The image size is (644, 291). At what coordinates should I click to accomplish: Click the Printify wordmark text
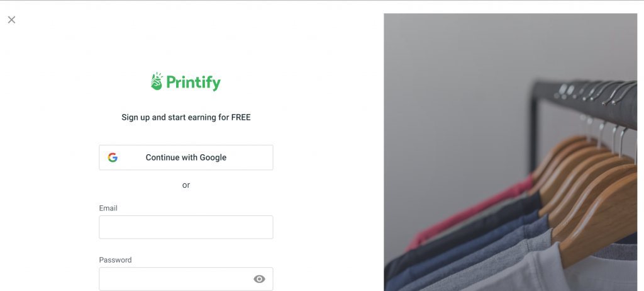coord(193,83)
